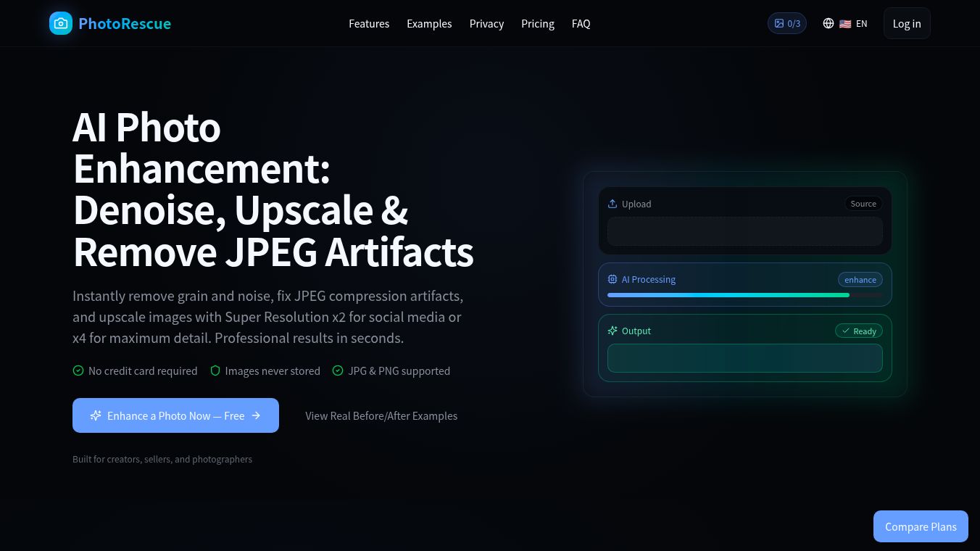
Task: Click the AI Processing progress bar
Action: [745, 295]
